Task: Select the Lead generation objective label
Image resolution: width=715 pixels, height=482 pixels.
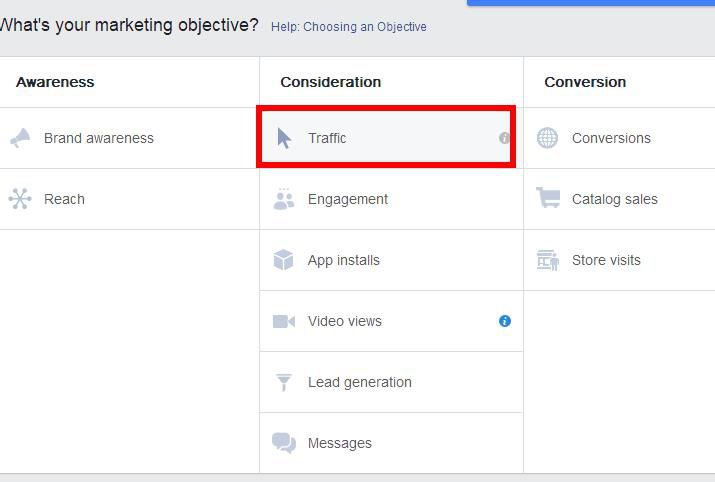Action: click(x=360, y=382)
